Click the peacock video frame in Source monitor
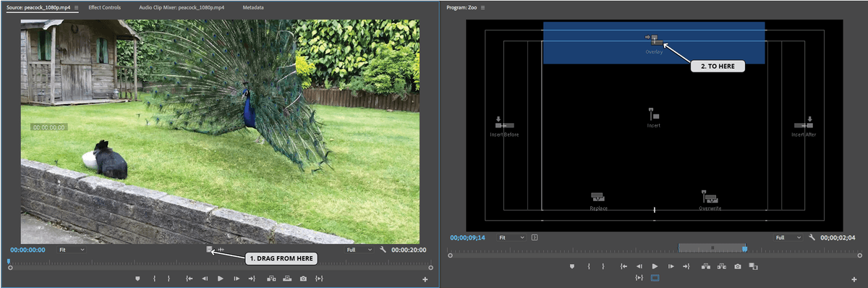The height and width of the screenshot is (288, 868). (220, 131)
